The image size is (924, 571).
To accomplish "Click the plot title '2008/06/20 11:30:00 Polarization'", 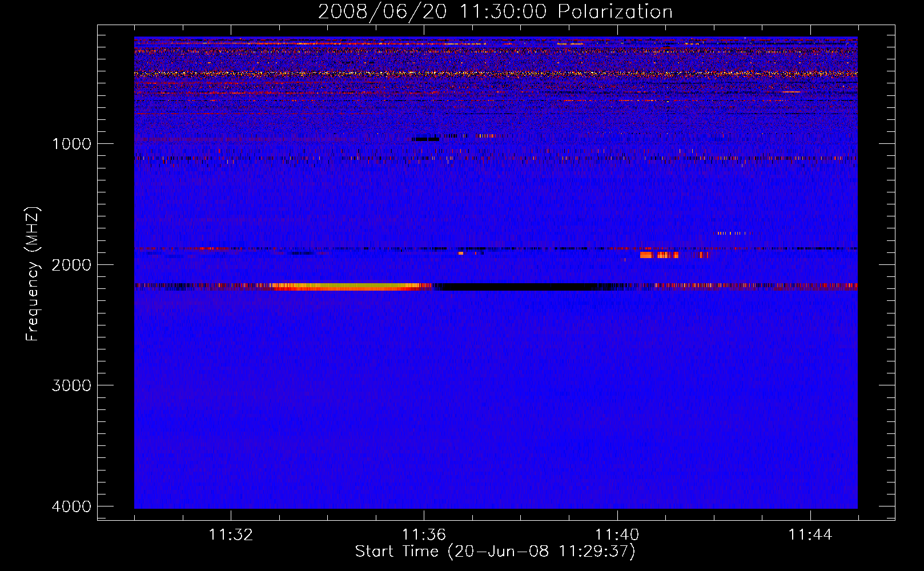I will 495,11.
